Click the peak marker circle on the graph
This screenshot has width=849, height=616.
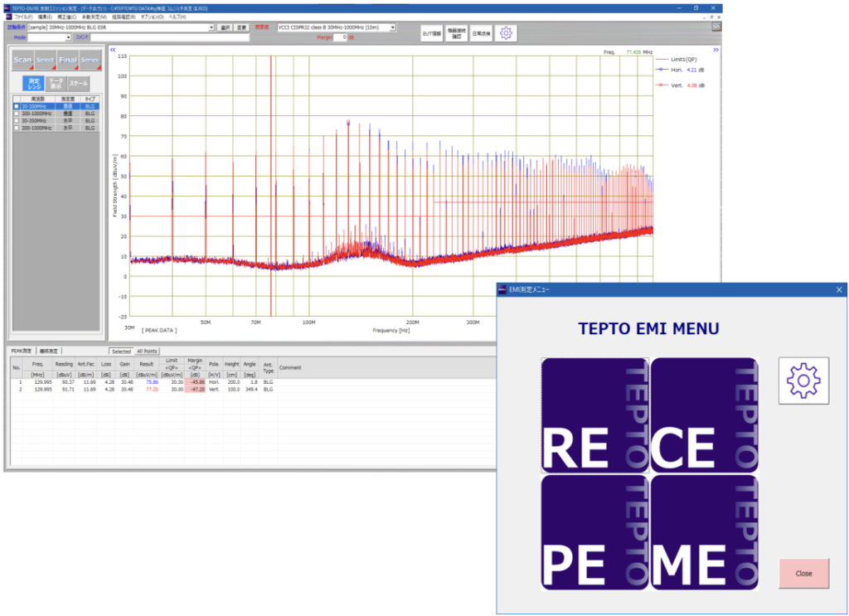(348, 122)
